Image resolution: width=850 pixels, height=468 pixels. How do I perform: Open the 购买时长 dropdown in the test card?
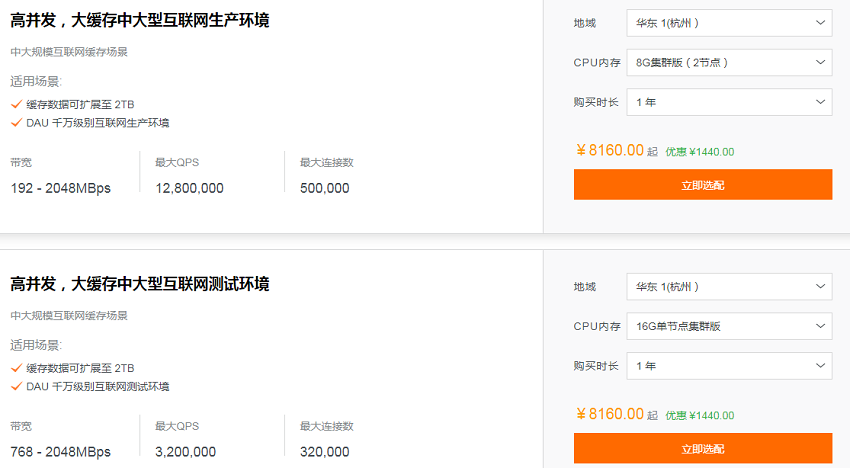tap(729, 366)
